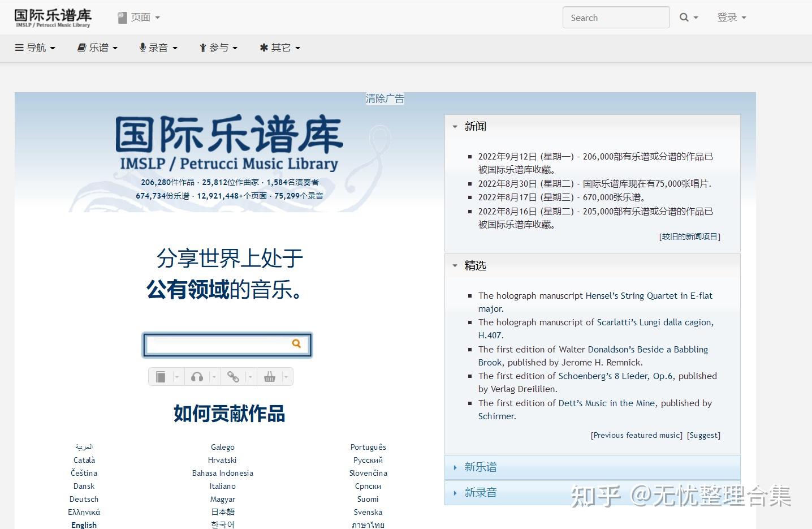Open the 录音 recordings menu
Screen dimensions: 812x529
[158, 48]
